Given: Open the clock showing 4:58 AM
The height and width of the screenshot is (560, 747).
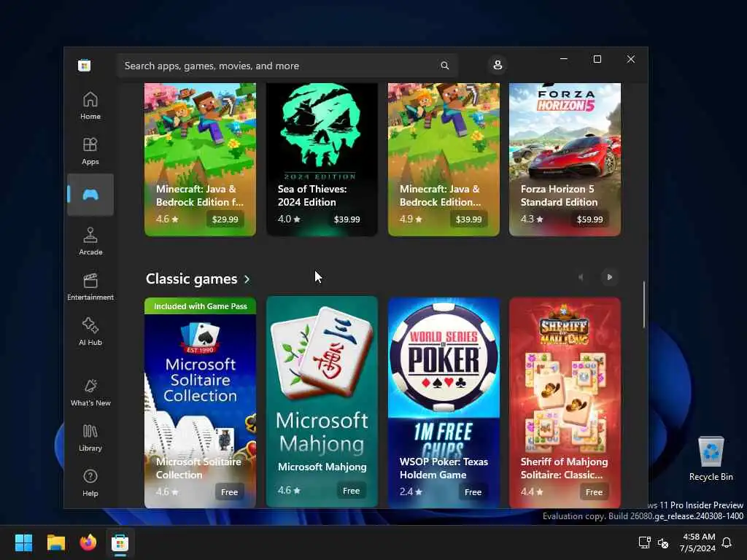Looking at the screenshot, I should tap(698, 542).
